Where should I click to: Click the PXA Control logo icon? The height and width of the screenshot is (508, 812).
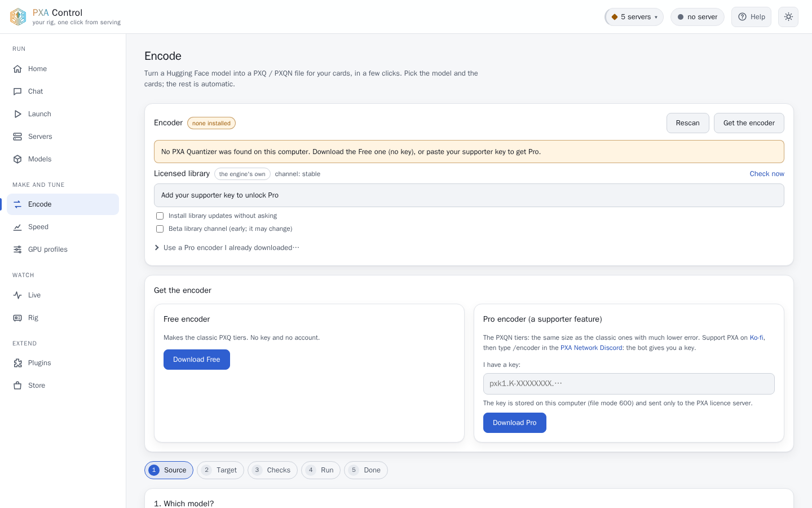pyautogui.click(x=18, y=17)
